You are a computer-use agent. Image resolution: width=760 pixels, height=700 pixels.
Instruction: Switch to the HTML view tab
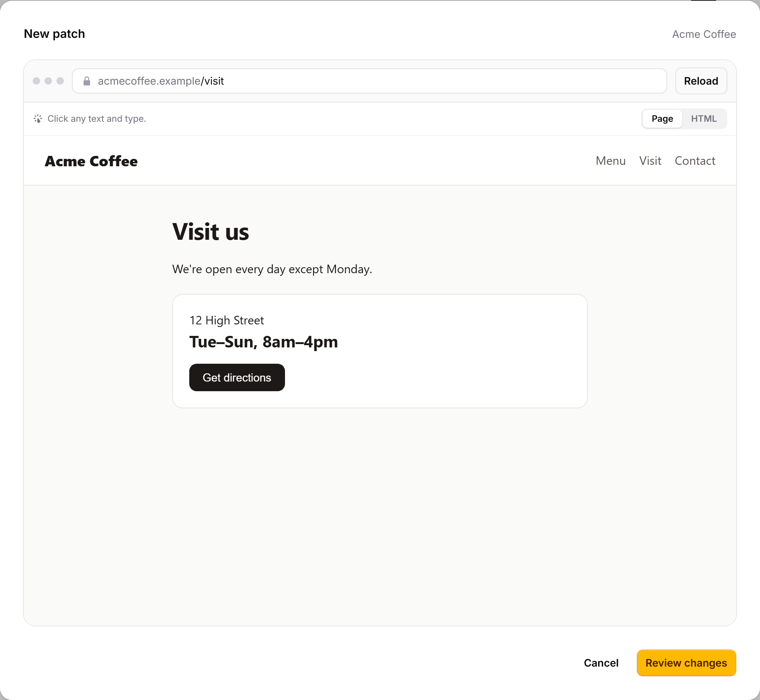pyautogui.click(x=704, y=118)
